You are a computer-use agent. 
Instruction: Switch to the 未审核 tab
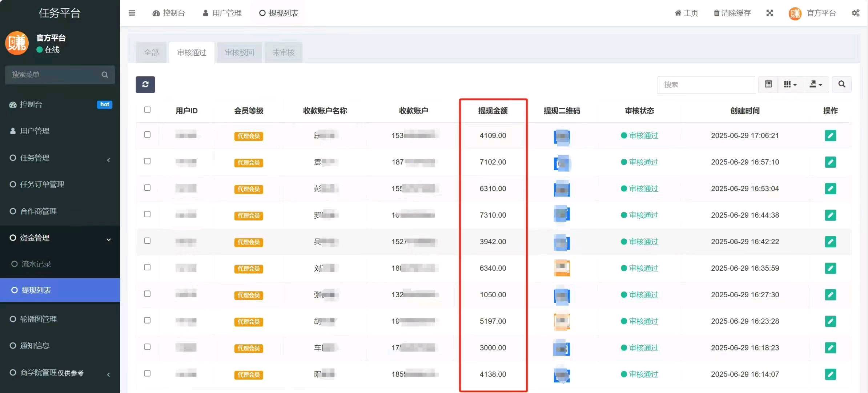click(283, 53)
